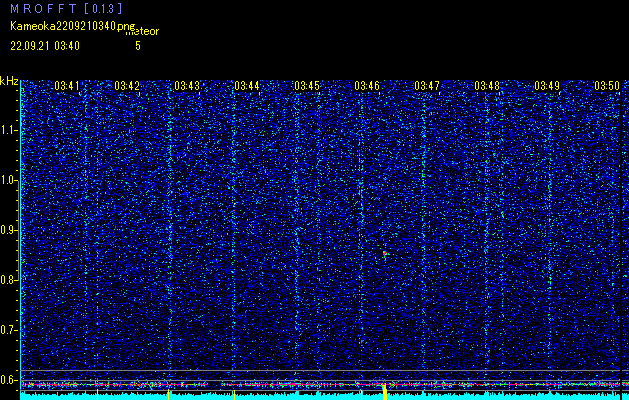This screenshot has height=400, width=629.
Task: Click the 0.7 frequency axis label
Action: pos(9,330)
